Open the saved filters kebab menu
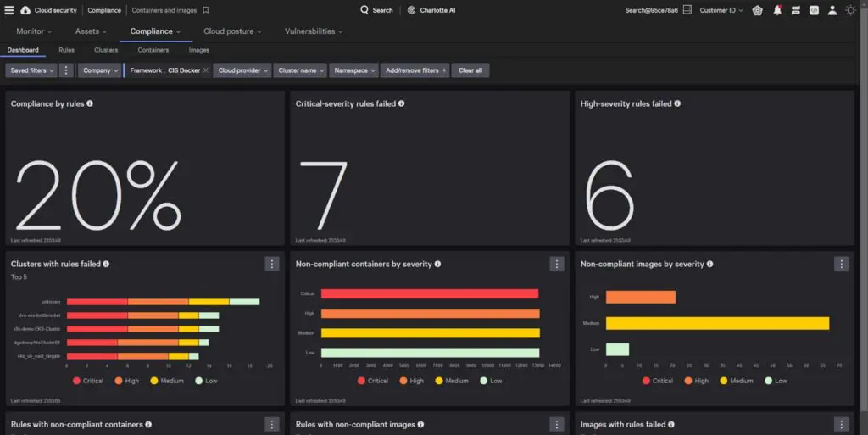Viewport: 868px width, 435px height. pyautogui.click(x=66, y=70)
